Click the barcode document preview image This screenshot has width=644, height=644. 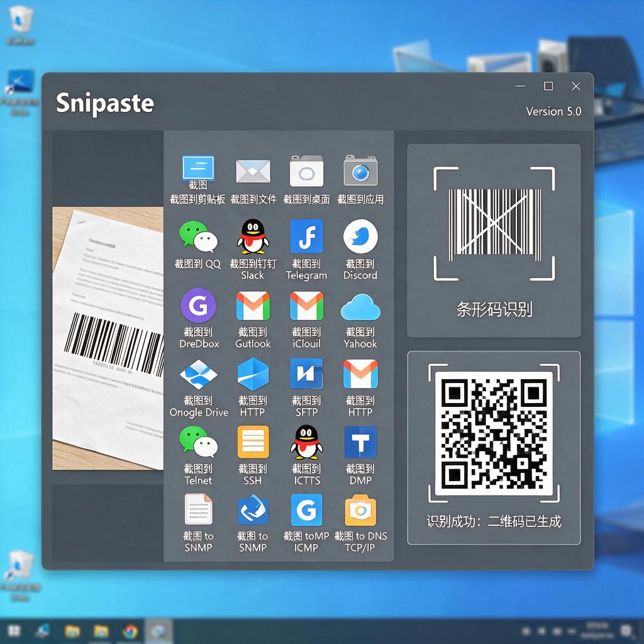pyautogui.click(x=108, y=338)
